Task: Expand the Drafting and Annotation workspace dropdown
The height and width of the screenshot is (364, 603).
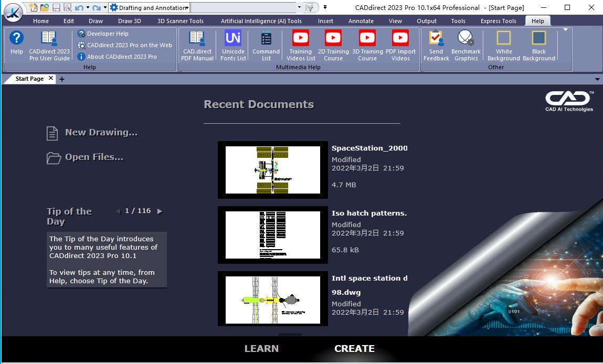Action: [187, 8]
